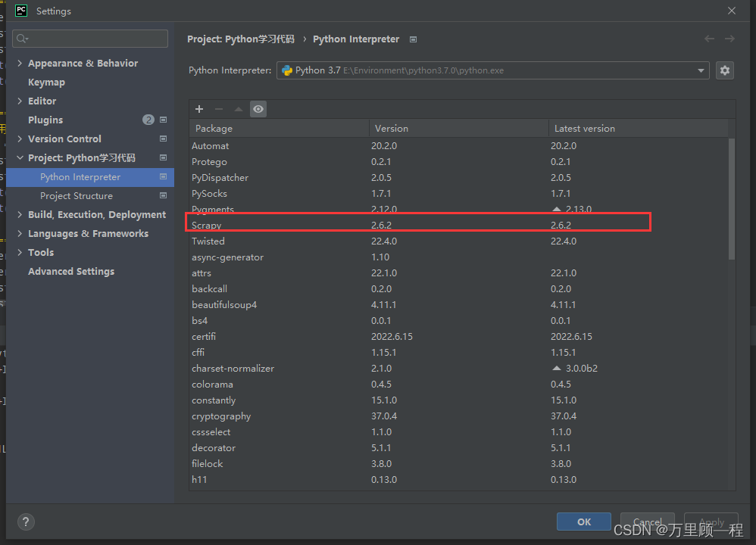Click the Cancel button
Viewport: 756px width, 545px height.
[x=647, y=522]
